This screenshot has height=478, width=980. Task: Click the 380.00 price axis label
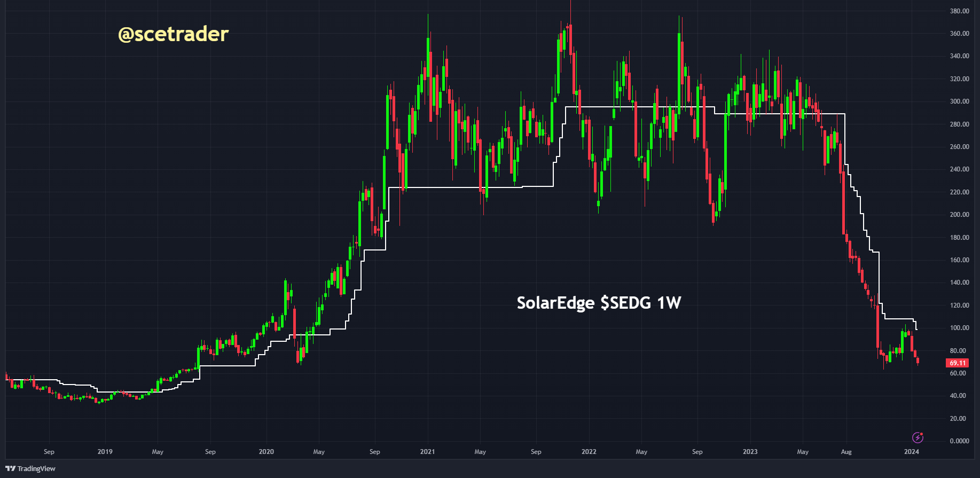[959, 11]
